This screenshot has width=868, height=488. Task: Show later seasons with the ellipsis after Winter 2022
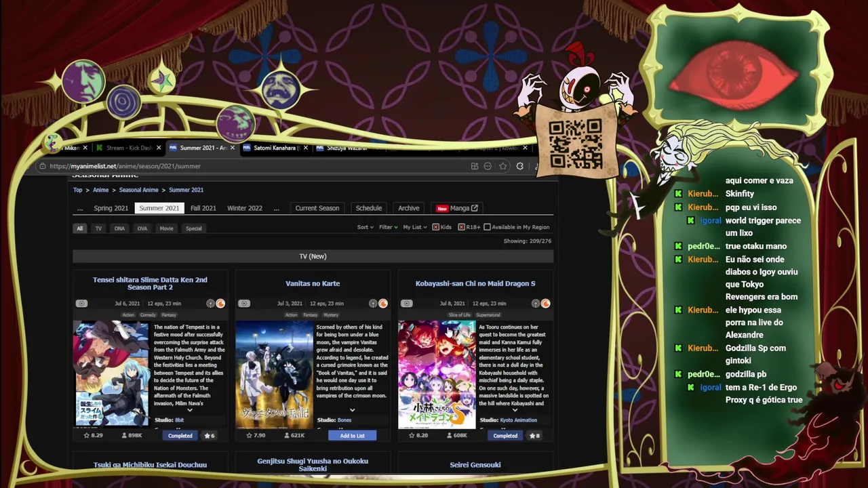pyautogui.click(x=276, y=208)
